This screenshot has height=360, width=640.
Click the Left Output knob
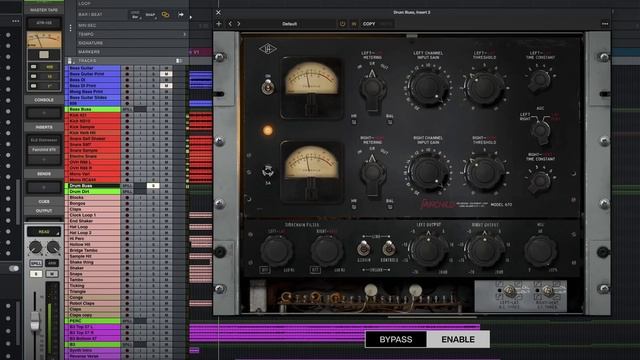[x=428, y=250]
